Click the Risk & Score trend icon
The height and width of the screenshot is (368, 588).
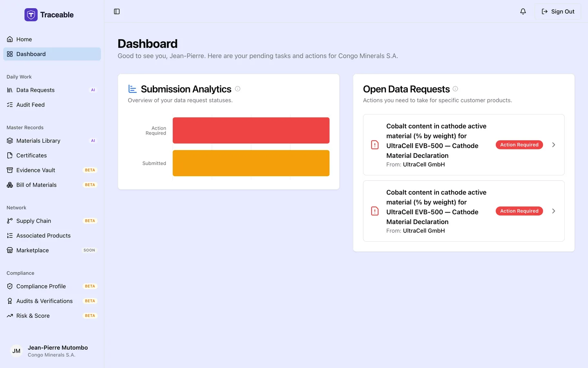tap(10, 316)
